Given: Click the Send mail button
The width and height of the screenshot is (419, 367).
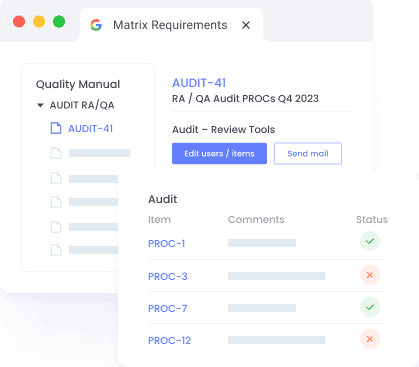Looking at the screenshot, I should click(308, 153).
